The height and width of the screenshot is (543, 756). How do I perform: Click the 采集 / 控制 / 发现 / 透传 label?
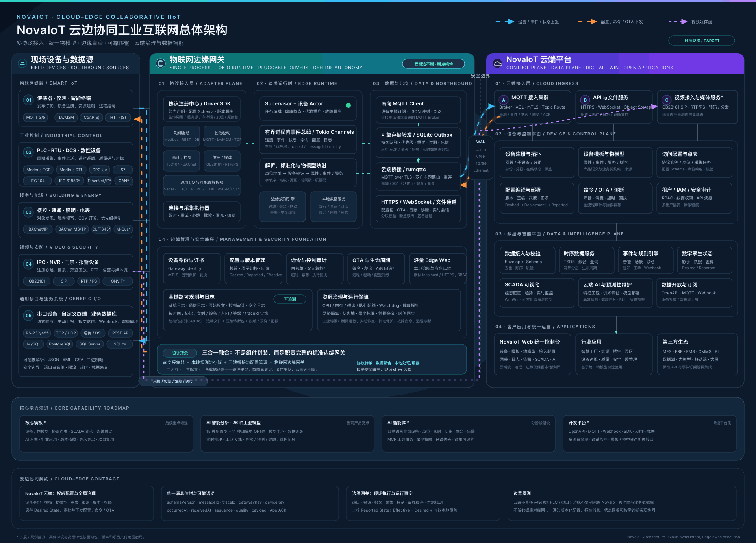pyautogui.click(x=173, y=381)
